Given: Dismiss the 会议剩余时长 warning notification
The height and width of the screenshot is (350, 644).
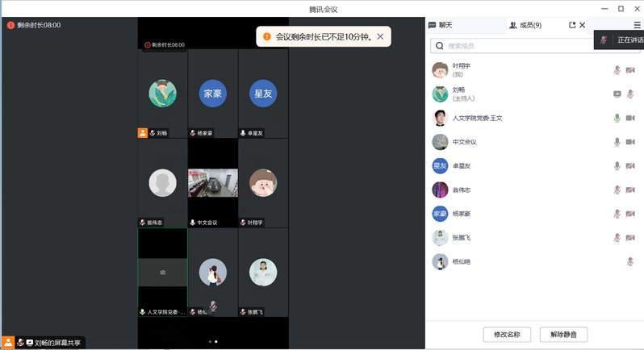Looking at the screenshot, I should [x=380, y=37].
